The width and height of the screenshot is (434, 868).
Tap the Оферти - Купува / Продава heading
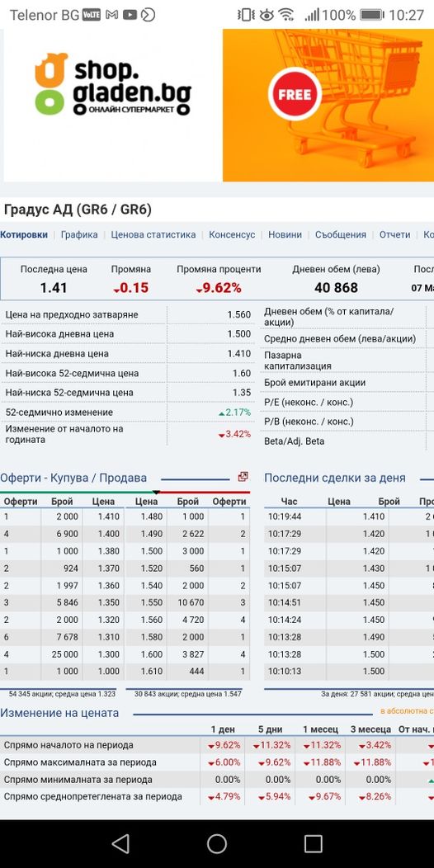73,479
